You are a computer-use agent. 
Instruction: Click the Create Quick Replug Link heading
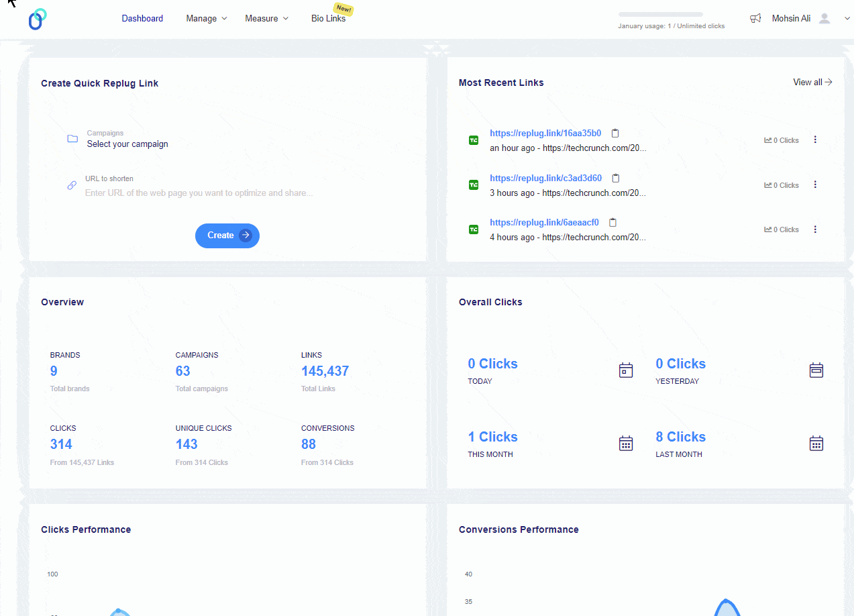click(100, 83)
